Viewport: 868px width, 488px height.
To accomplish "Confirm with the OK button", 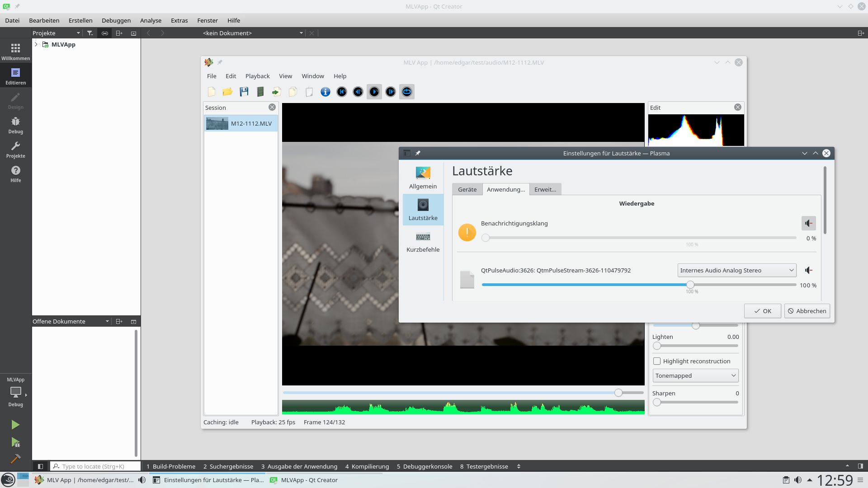I will (x=762, y=311).
